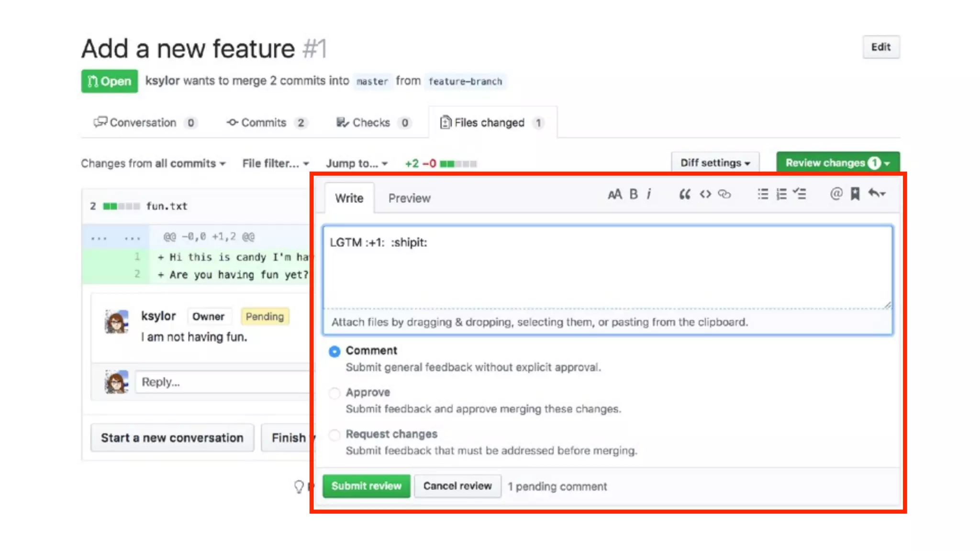Viewport: 980px width, 551px height.
Task: Switch to the Preview tab
Action: (409, 198)
